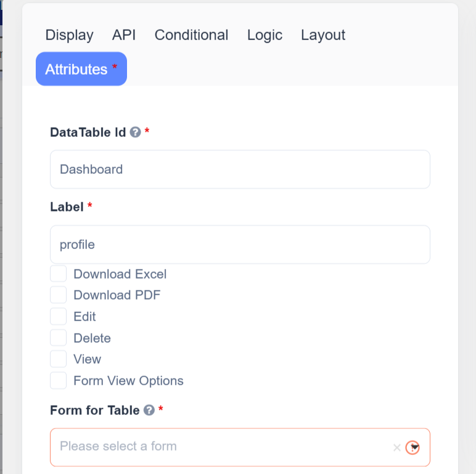This screenshot has height=474, width=476.
Task: Select the Logic tab
Action: coord(265,35)
